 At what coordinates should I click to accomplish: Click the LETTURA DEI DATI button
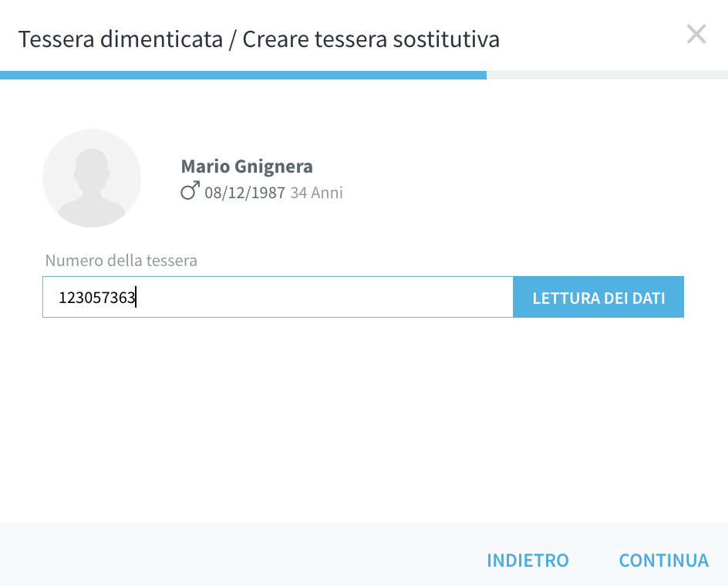point(598,297)
